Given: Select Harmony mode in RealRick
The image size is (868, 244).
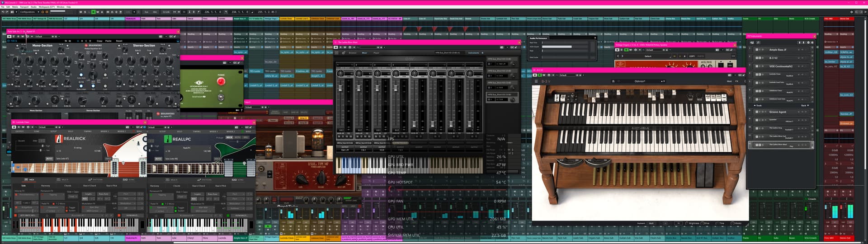Looking at the screenshot, I should (x=45, y=186).
